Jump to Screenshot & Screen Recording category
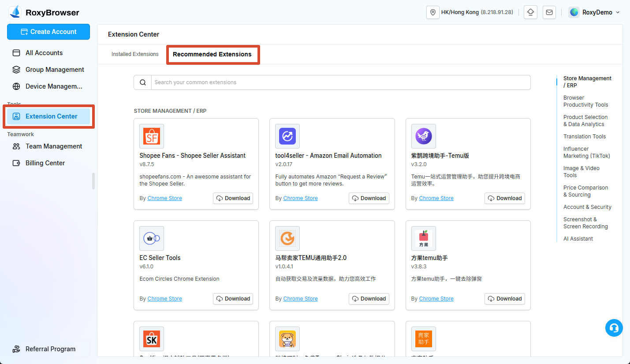The image size is (630, 364). (x=585, y=223)
